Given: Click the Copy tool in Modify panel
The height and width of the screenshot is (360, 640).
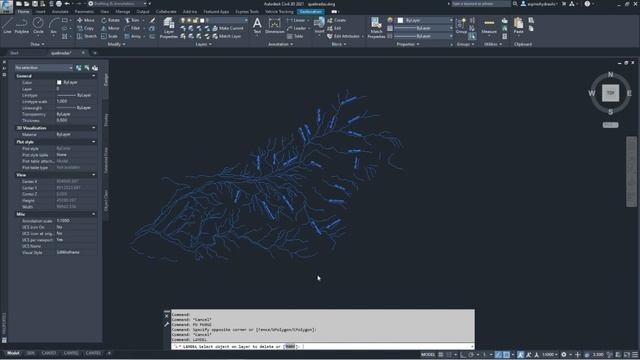Looking at the screenshot, I should [85, 28].
